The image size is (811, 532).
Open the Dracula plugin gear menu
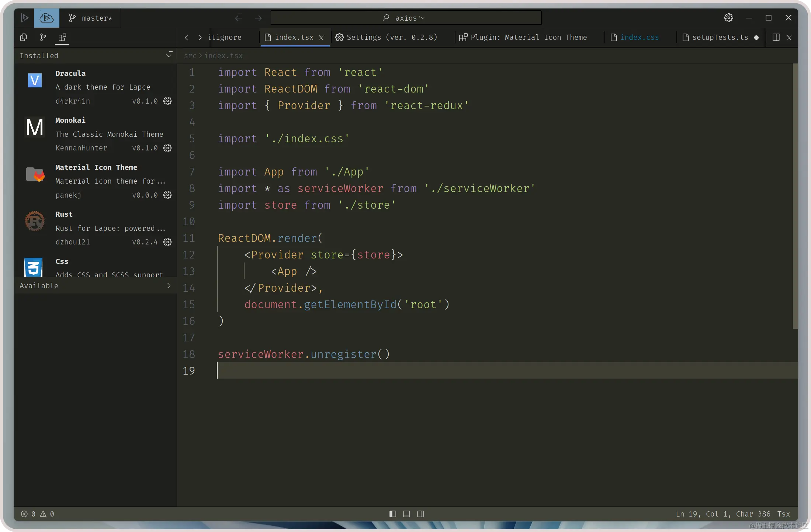(167, 101)
